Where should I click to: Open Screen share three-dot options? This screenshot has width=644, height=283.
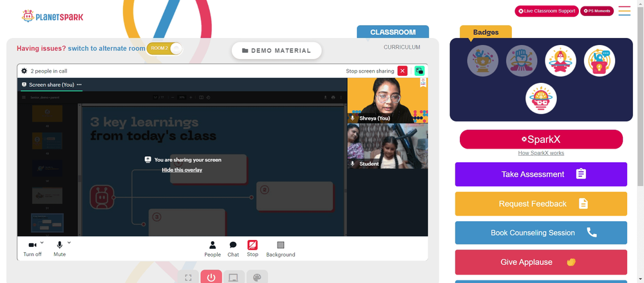(x=79, y=85)
